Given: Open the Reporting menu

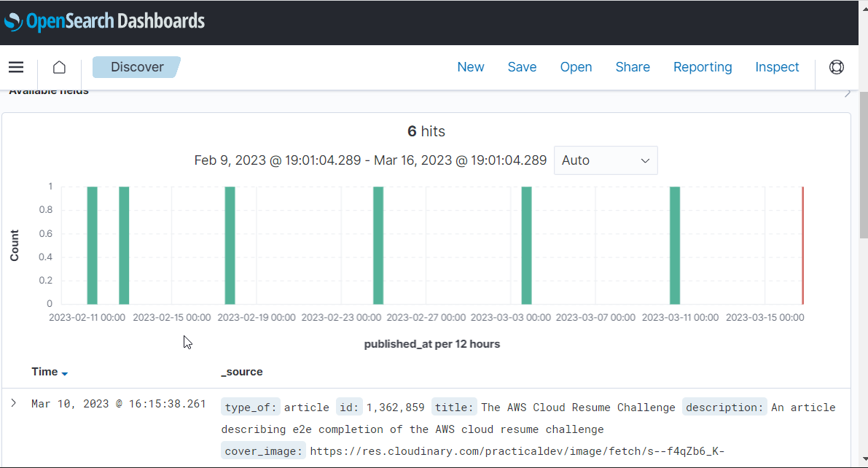Looking at the screenshot, I should (702, 66).
